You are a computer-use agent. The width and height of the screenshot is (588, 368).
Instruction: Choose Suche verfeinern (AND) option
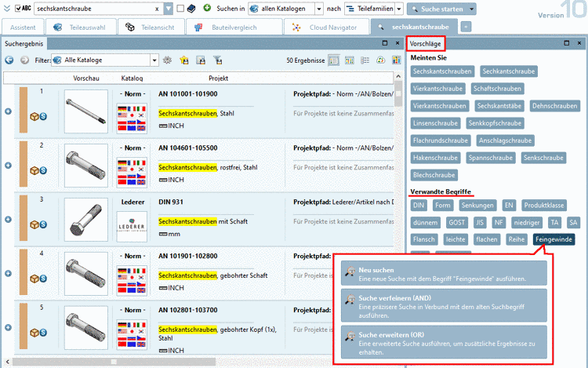[x=444, y=305]
